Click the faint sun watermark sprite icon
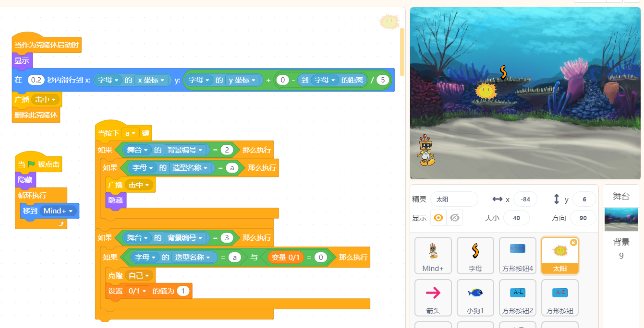Viewport: 644px width, 328px height. coord(389,22)
